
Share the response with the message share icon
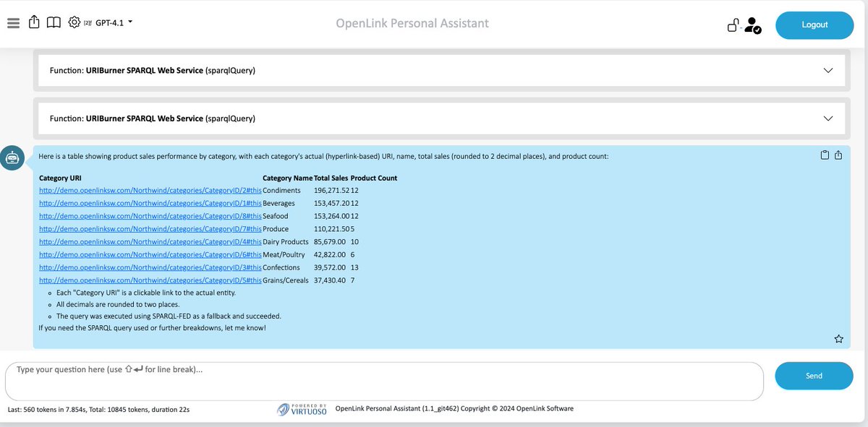click(838, 155)
